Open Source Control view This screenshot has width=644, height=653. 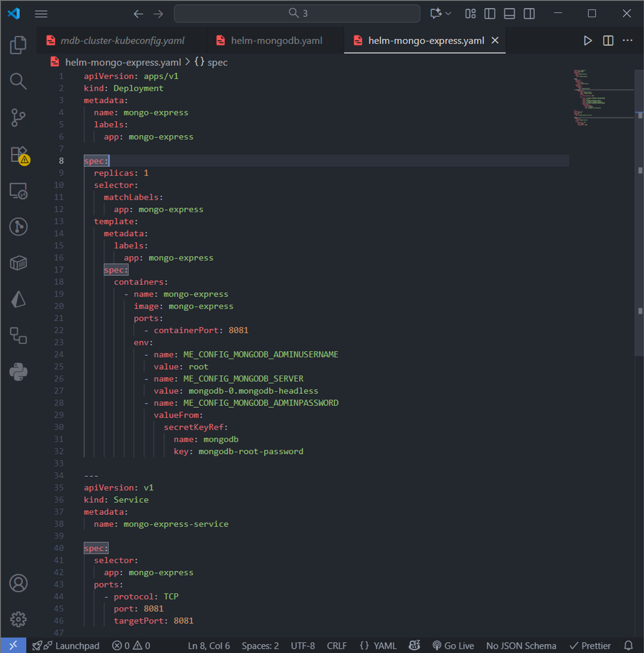(x=18, y=118)
